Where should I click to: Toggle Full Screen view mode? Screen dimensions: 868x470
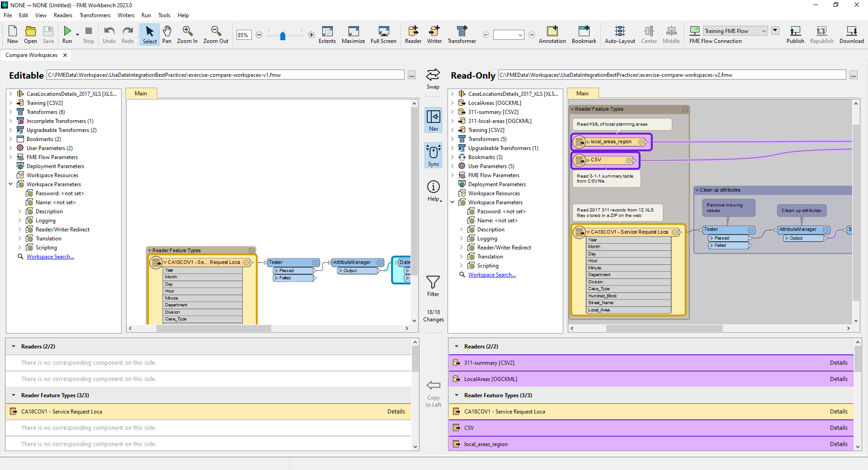pyautogui.click(x=383, y=35)
